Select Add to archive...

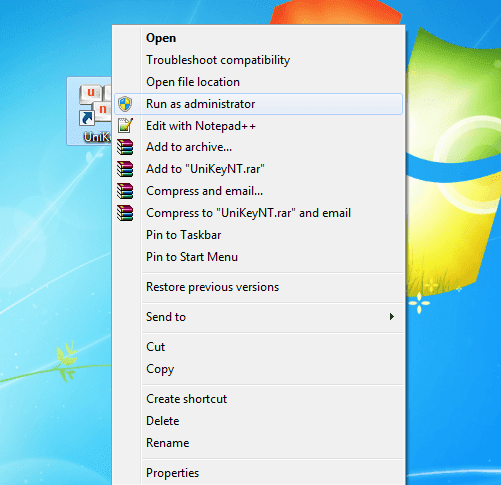pyautogui.click(x=258, y=147)
